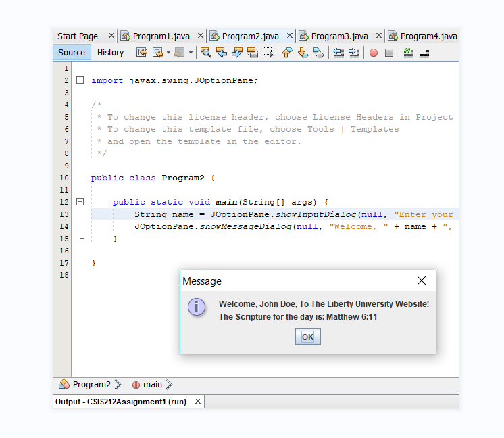
Task: Click Stop Macro Recording square icon
Action: coord(389,53)
